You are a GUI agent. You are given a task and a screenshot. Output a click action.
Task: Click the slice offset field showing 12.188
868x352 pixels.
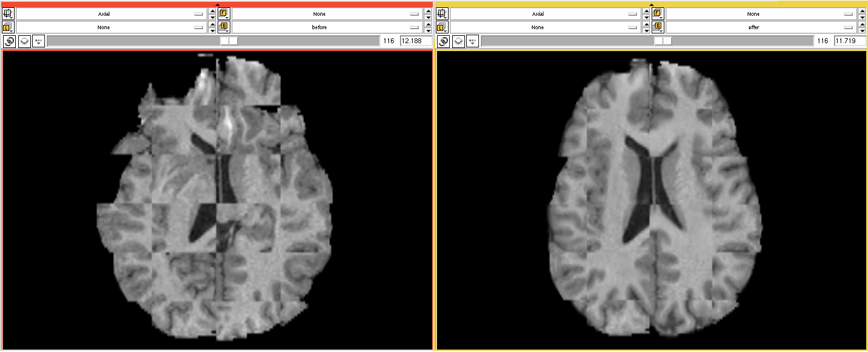tap(416, 41)
